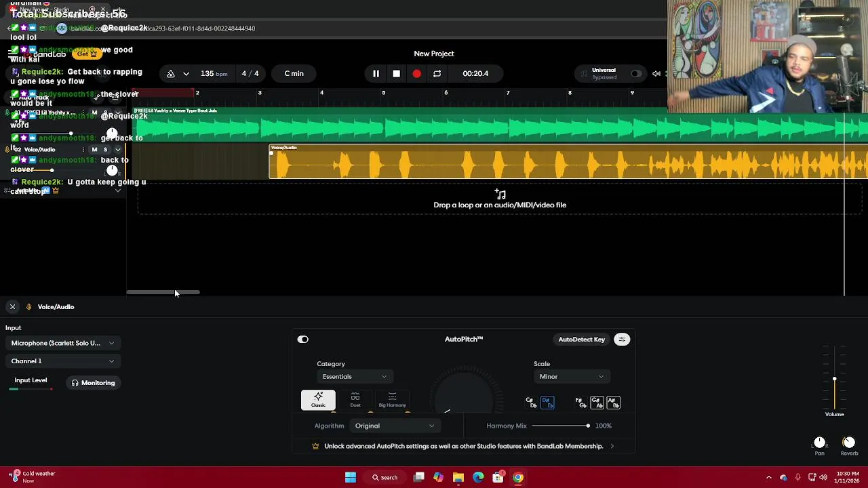Switch to Chrome in the taskbar
The image size is (868, 488).
[x=518, y=477]
